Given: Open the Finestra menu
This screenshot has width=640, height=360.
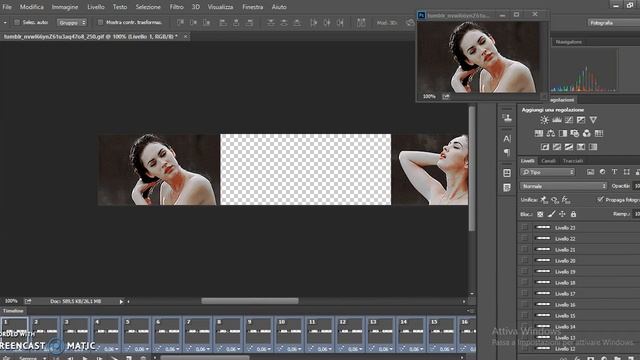Looking at the screenshot, I should (x=253, y=7).
